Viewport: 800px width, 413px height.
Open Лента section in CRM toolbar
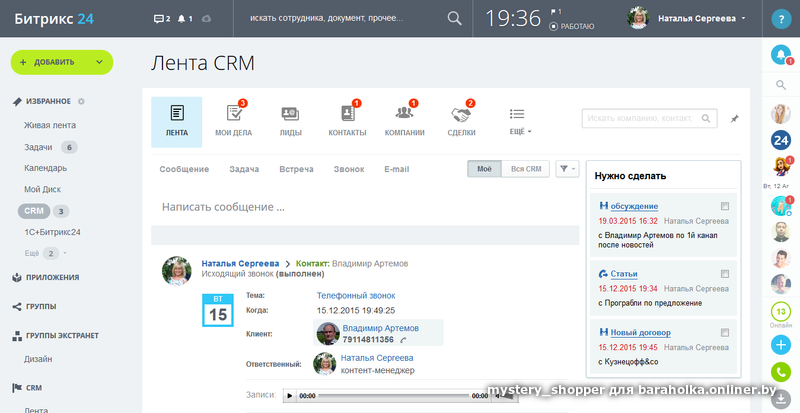pyautogui.click(x=177, y=122)
